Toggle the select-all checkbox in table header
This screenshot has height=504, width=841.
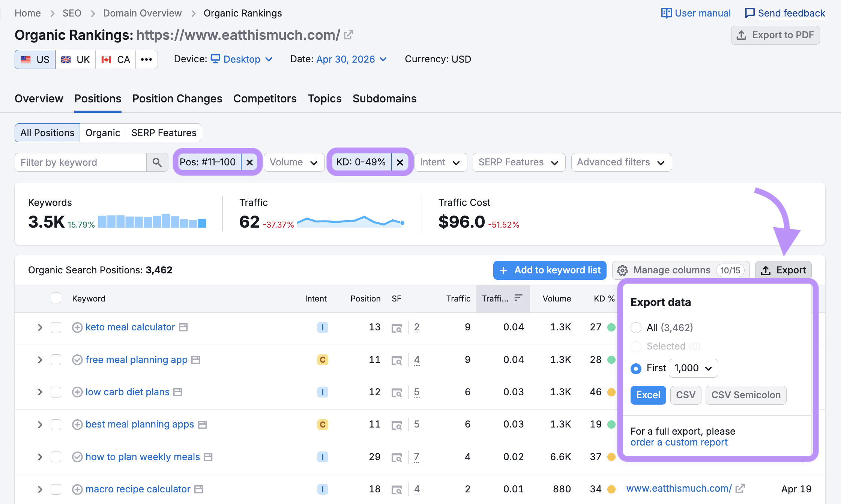coord(56,298)
